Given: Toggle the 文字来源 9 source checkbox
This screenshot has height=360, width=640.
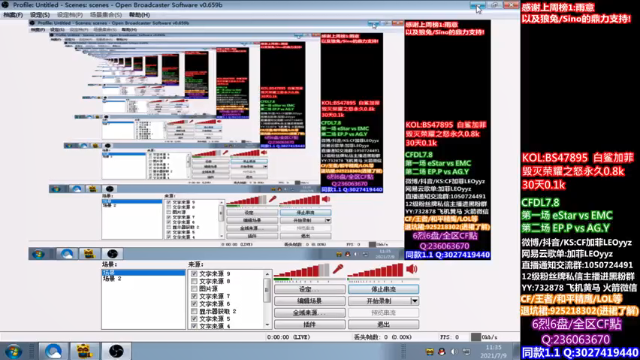Looking at the screenshot, I should coord(194,273).
